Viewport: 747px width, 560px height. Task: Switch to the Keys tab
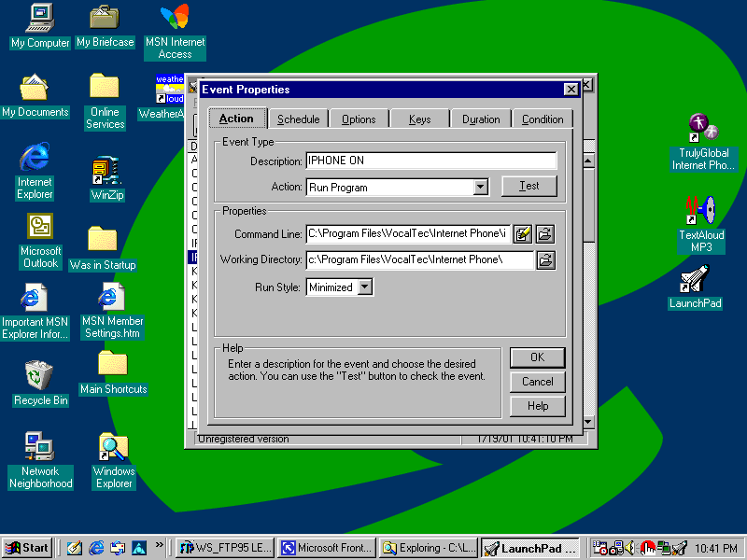(419, 119)
